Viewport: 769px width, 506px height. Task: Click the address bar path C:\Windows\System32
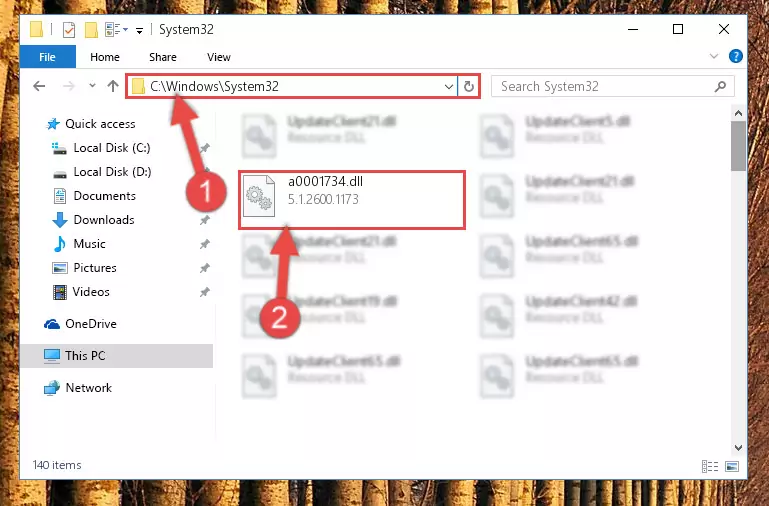[214, 86]
